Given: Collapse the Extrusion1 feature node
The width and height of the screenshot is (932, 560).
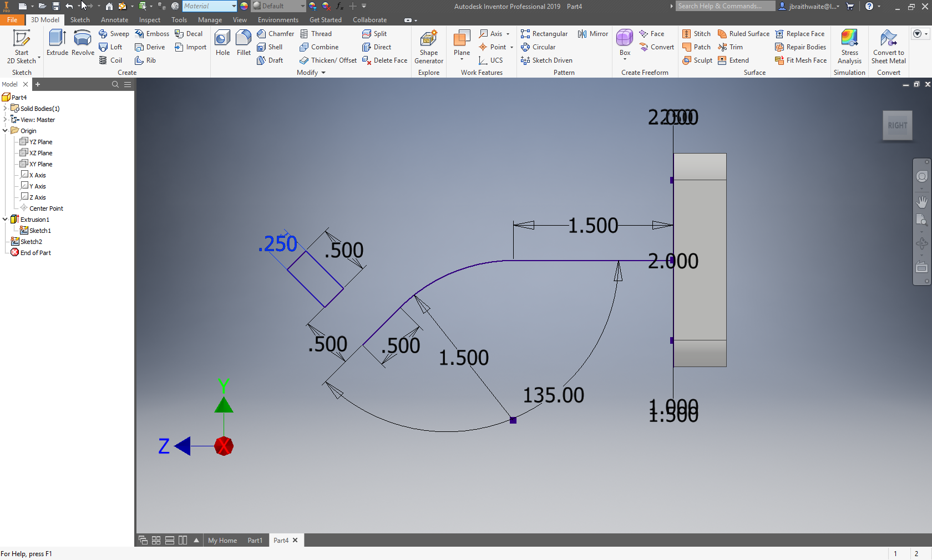Looking at the screenshot, I should coord(5,219).
